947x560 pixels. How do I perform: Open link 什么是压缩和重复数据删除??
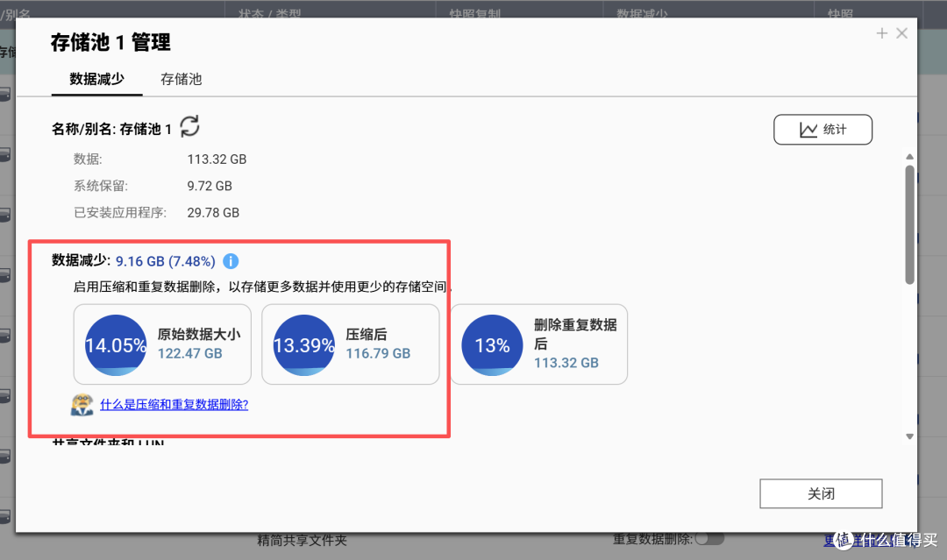coord(174,404)
